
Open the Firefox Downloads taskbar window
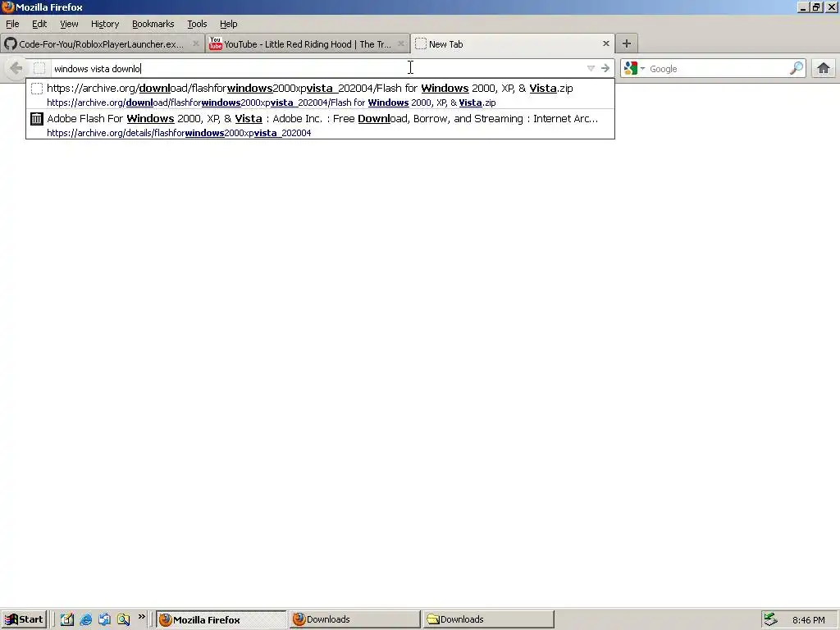pyautogui.click(x=354, y=619)
